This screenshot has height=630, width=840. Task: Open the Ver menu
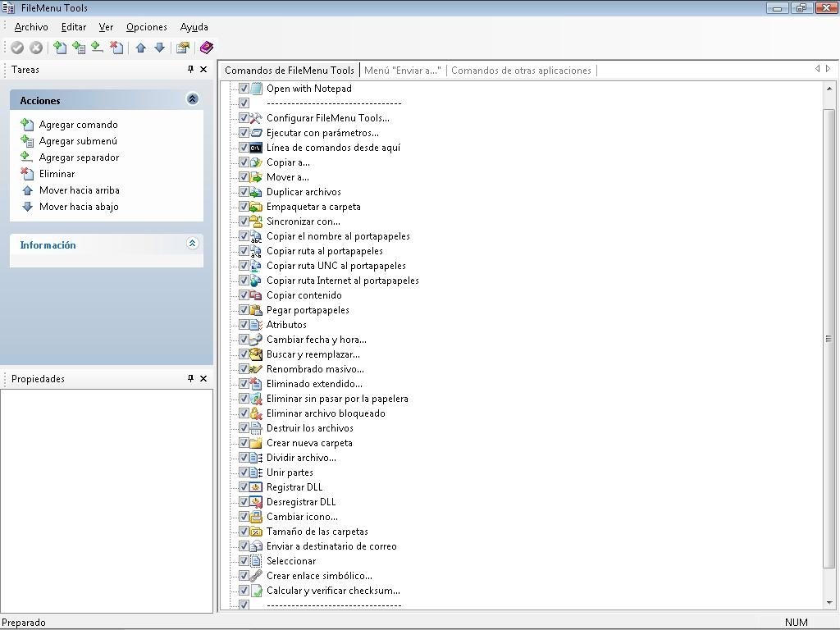pos(106,27)
